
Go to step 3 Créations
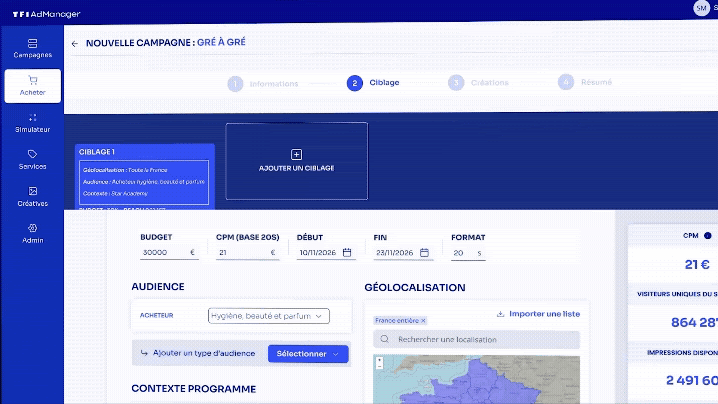480,83
